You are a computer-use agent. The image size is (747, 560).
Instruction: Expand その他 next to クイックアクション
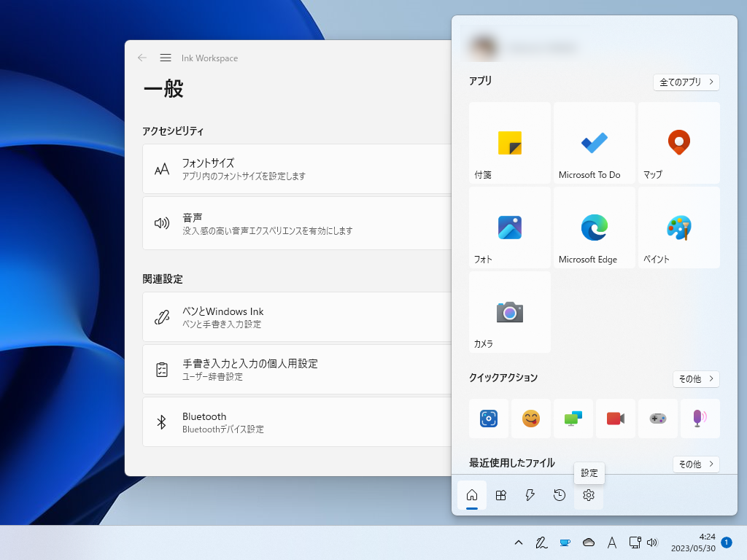coord(696,378)
